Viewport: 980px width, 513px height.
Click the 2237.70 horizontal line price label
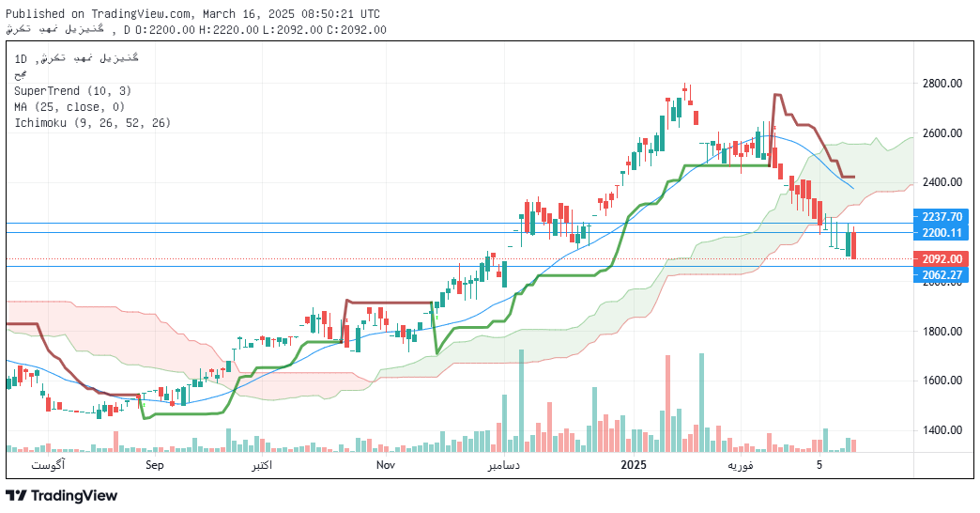[942, 216]
